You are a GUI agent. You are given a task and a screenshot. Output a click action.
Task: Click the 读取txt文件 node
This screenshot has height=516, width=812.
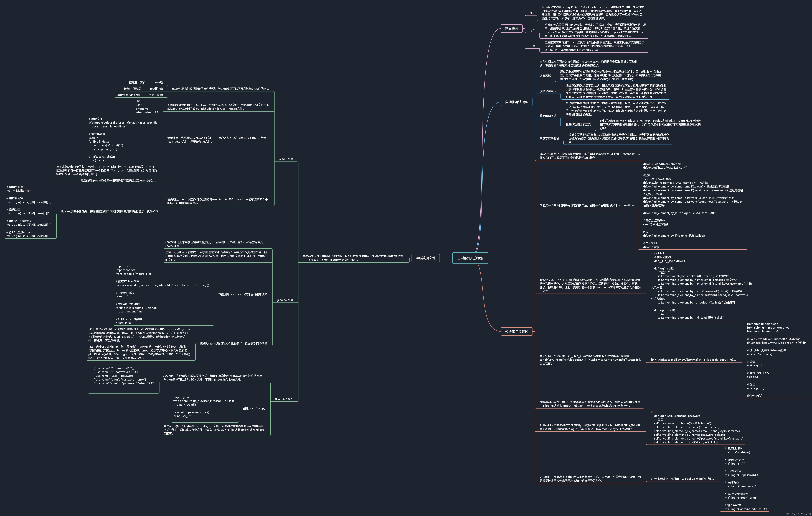point(286,159)
